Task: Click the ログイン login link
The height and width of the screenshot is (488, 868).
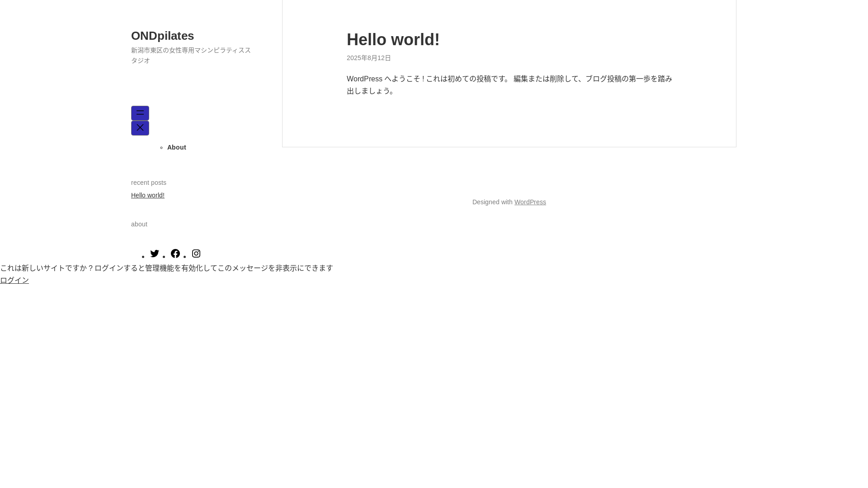Action: 14,280
